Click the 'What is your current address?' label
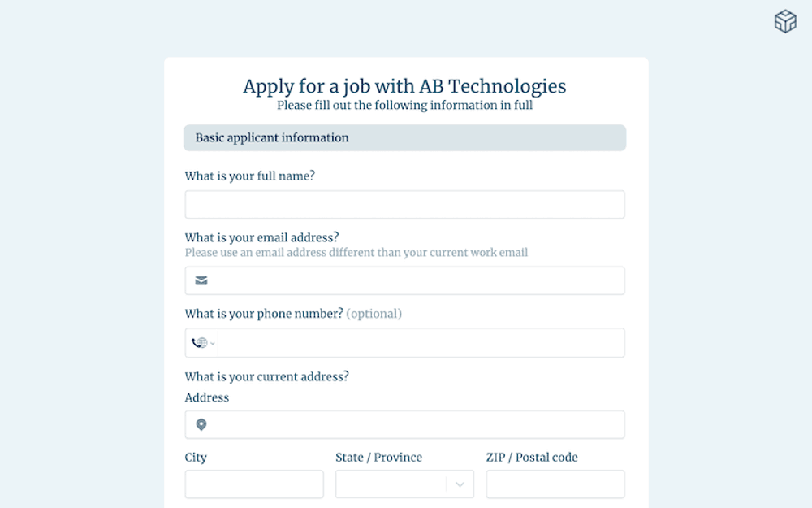The width and height of the screenshot is (812, 508). tap(267, 376)
